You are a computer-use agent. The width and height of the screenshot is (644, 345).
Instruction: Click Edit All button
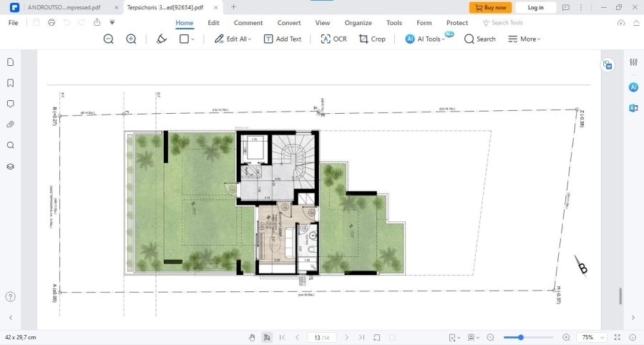(x=233, y=39)
